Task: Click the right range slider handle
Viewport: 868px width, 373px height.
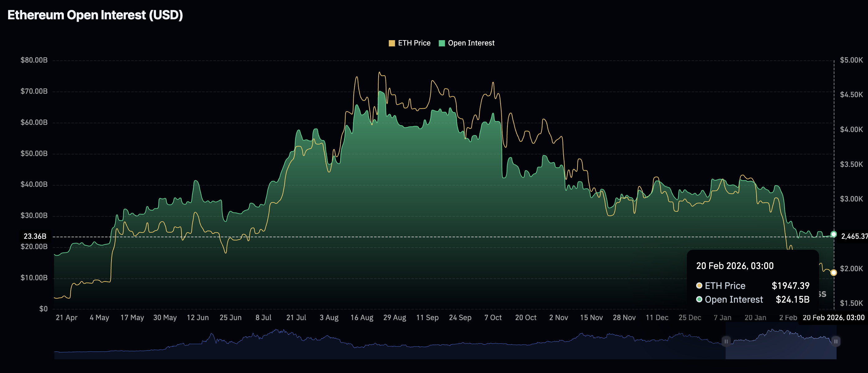Action: pyautogui.click(x=836, y=341)
